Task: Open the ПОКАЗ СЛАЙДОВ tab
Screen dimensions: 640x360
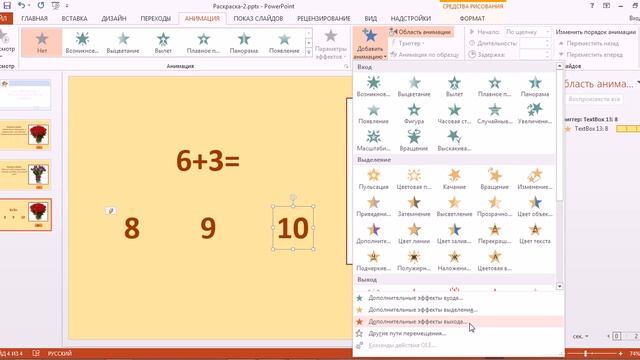Action: pyautogui.click(x=258, y=18)
